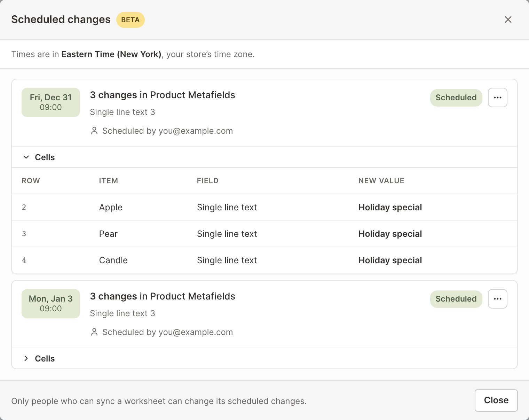Click row number 2 in the cells table

[24, 208]
